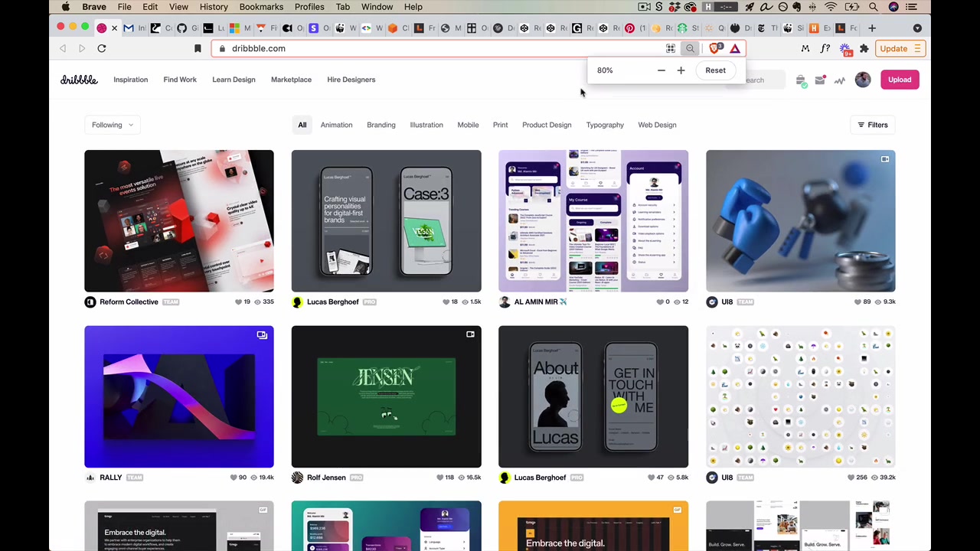This screenshot has height=551, width=980.
Task: Open the RALLY purple ribbon shot
Action: point(179,396)
